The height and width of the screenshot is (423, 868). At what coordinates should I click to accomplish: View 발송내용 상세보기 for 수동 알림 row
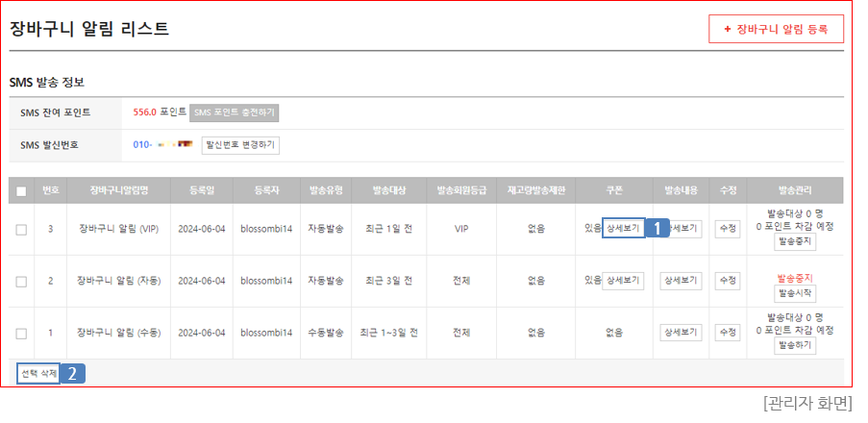point(681,333)
